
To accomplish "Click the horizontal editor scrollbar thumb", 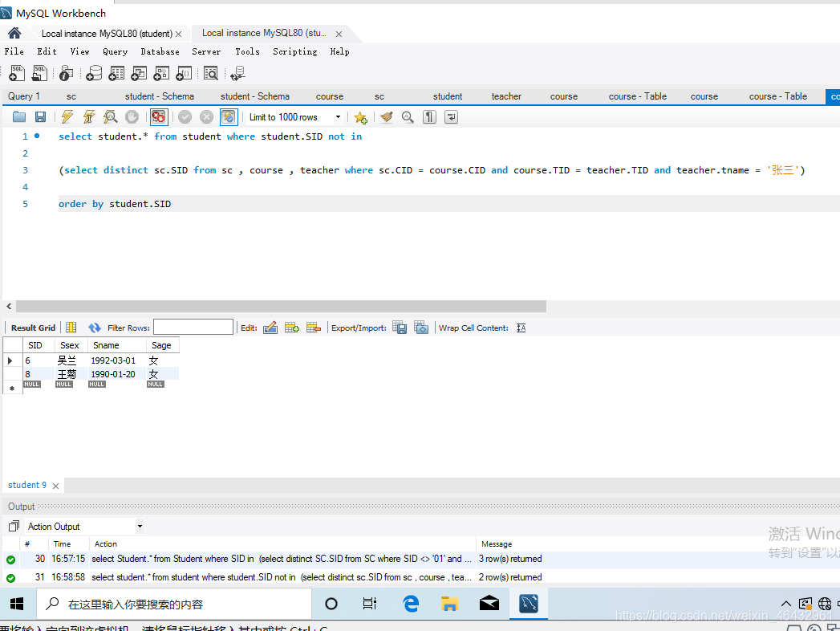I will pos(282,306).
